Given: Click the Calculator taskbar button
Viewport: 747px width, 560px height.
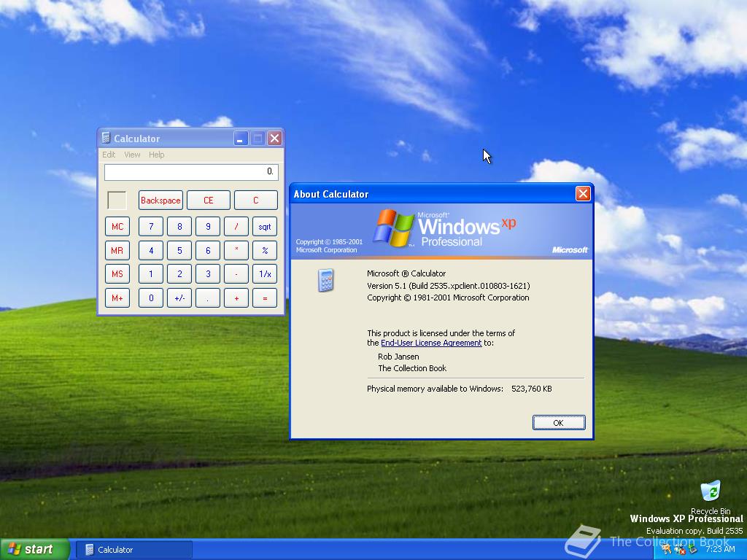Looking at the screenshot, I should [x=134, y=550].
